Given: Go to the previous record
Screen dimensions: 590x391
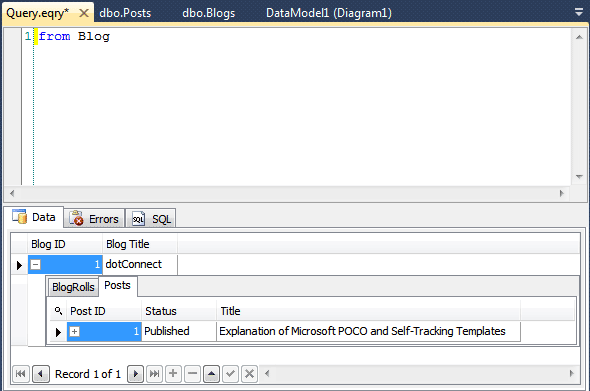Looking at the screenshot, I should point(41,374).
